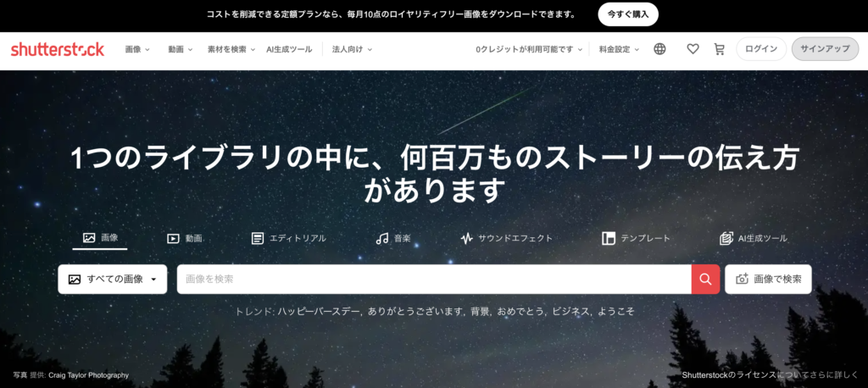Click the template layout icon for テンプレート

(x=609, y=239)
